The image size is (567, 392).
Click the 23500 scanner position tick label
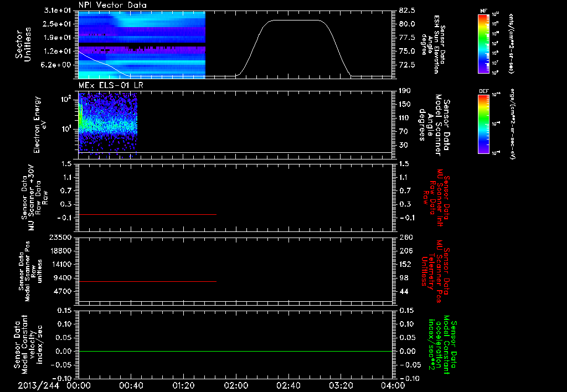60,237
